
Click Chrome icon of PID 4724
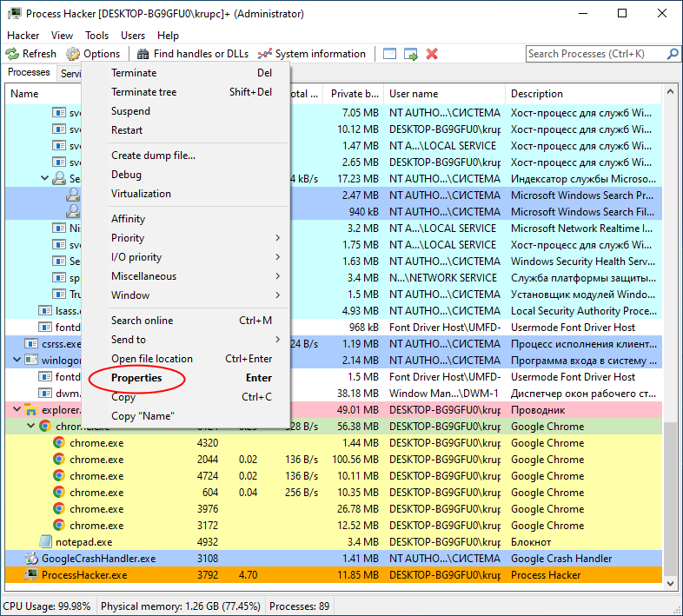pyautogui.click(x=59, y=476)
